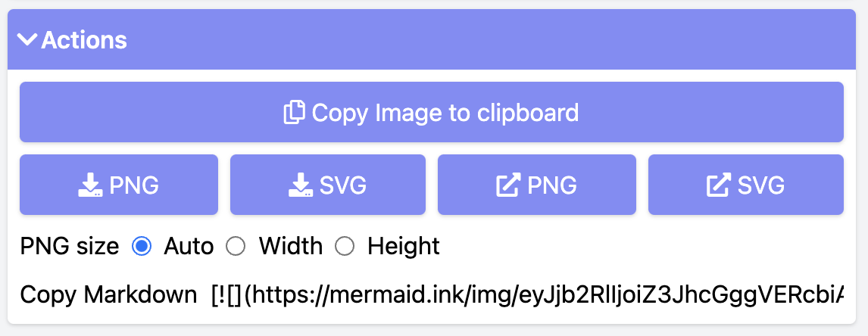Image resolution: width=868 pixels, height=336 pixels.
Task: Select the Auto PNG size radio
Action: pyautogui.click(x=142, y=247)
